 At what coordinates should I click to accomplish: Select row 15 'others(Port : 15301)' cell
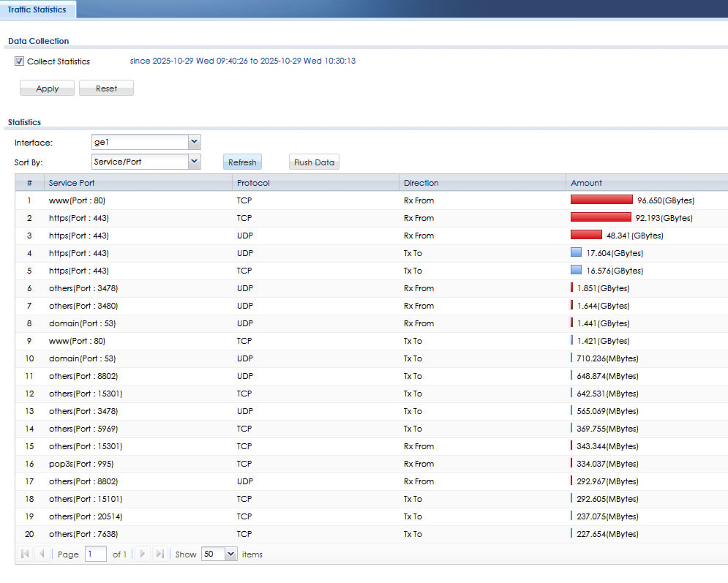[x=86, y=446]
